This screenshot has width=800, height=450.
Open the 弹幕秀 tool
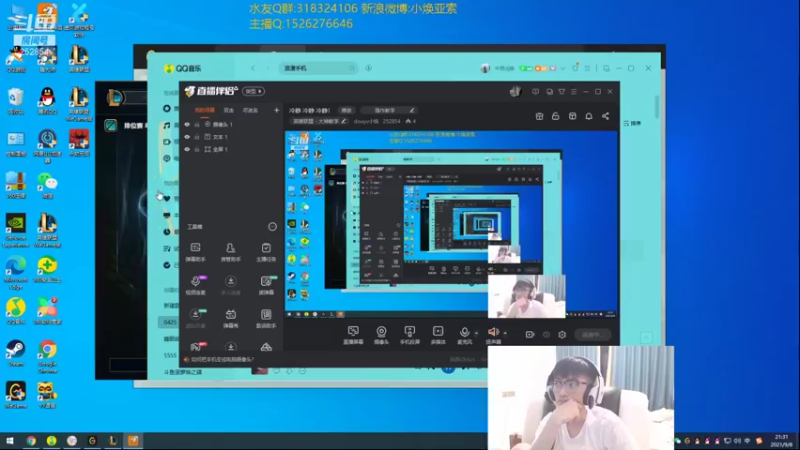pyautogui.click(x=231, y=318)
